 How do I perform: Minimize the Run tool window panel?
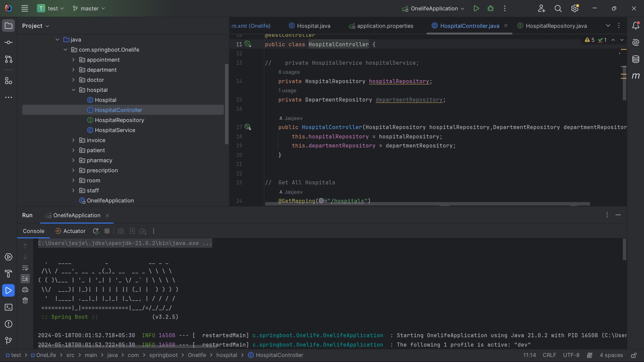(618, 215)
